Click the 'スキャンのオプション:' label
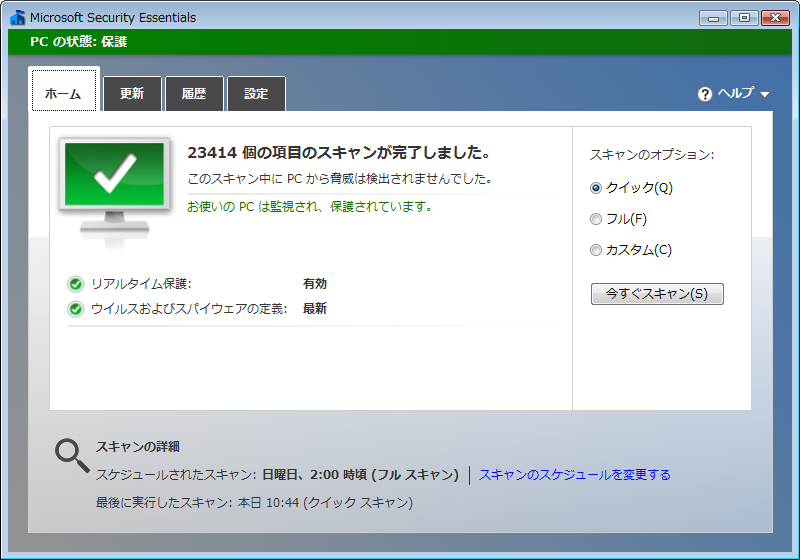The width and height of the screenshot is (800, 560). [x=652, y=155]
